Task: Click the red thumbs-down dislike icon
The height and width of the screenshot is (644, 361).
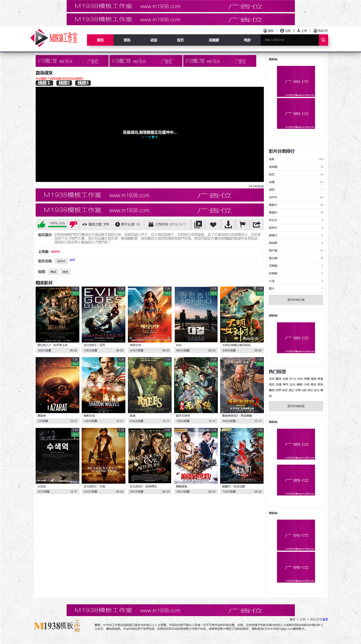Action: [73, 225]
